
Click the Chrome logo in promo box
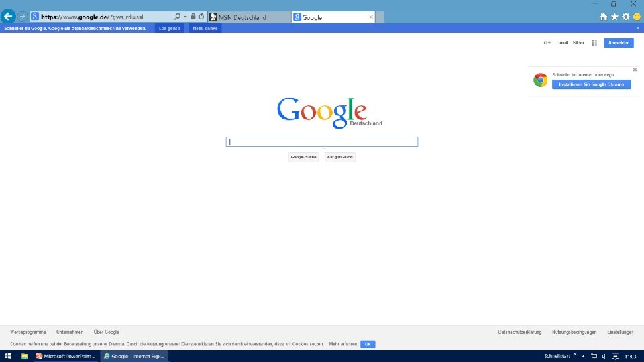540,80
